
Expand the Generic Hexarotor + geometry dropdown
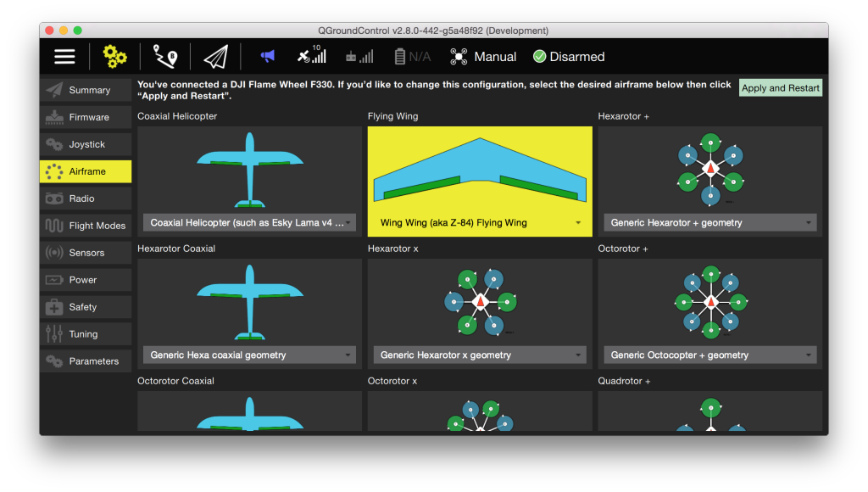pos(710,223)
